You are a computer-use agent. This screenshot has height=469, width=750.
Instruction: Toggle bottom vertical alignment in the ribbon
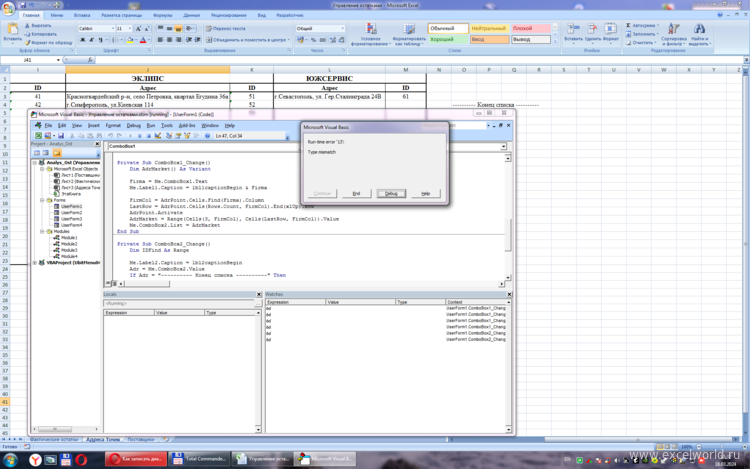click(x=178, y=29)
